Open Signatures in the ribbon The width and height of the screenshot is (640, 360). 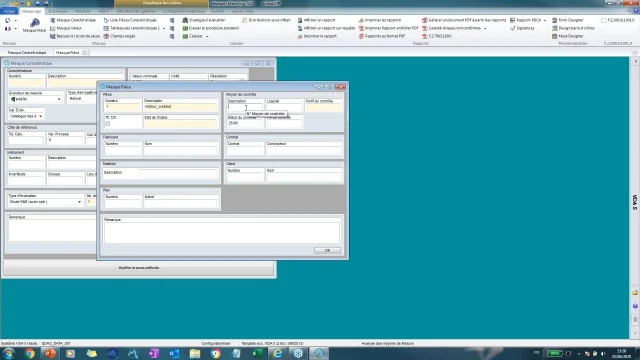tap(522, 28)
